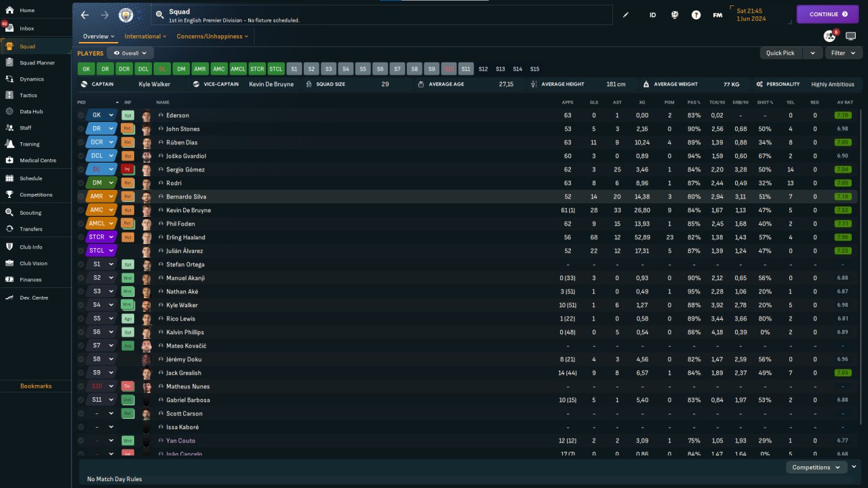
Task: Sort the table by the AV RAT column
Action: click(844, 102)
